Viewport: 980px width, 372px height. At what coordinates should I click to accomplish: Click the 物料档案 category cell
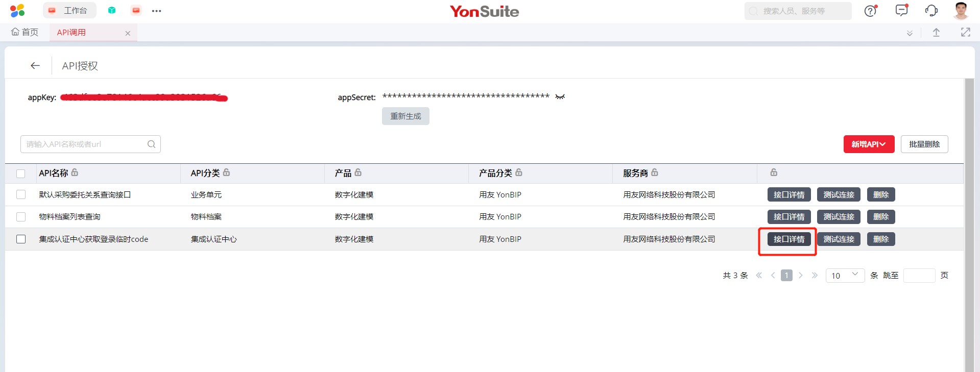(206, 217)
